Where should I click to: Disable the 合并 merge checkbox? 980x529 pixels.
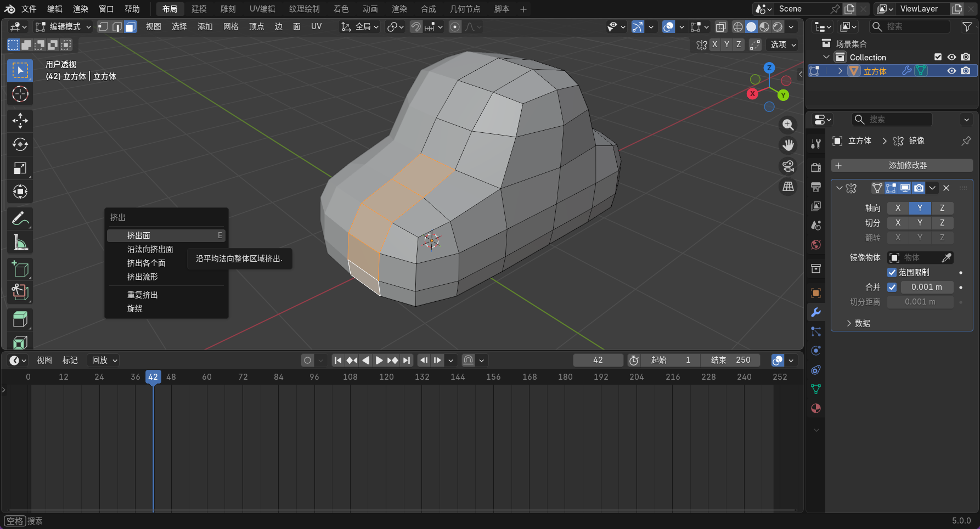pyautogui.click(x=892, y=287)
